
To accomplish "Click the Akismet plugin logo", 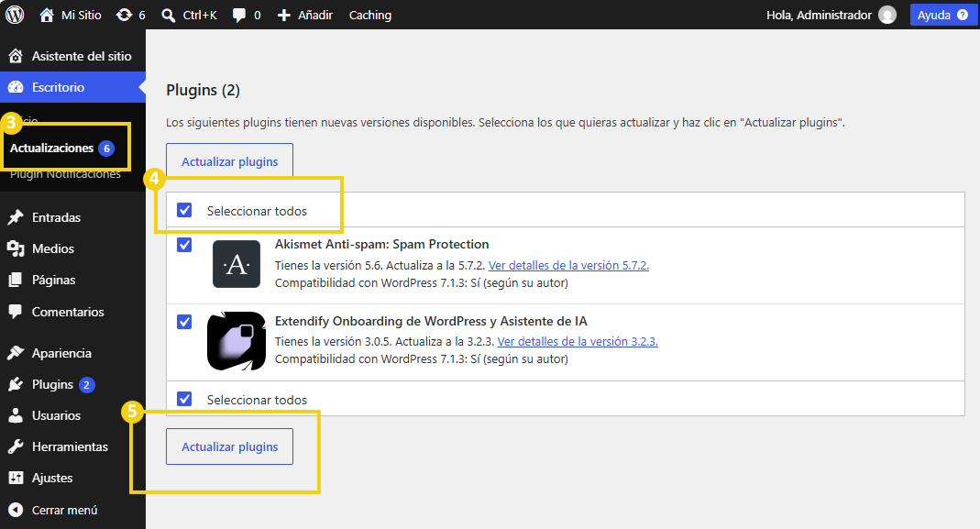I will tap(237, 264).
